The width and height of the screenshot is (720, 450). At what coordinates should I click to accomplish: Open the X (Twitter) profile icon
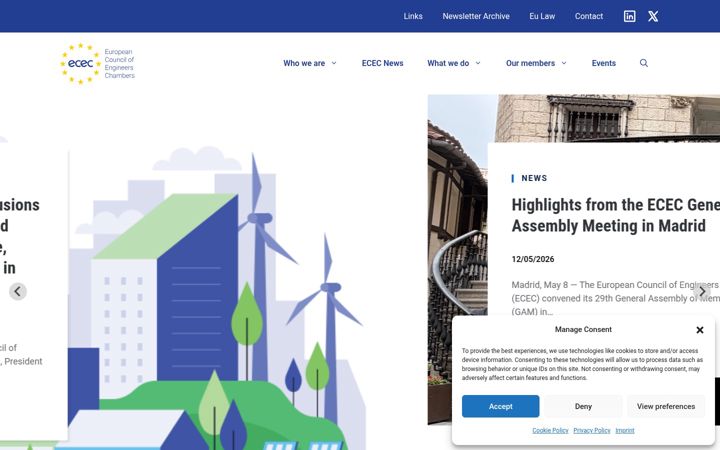[653, 16]
